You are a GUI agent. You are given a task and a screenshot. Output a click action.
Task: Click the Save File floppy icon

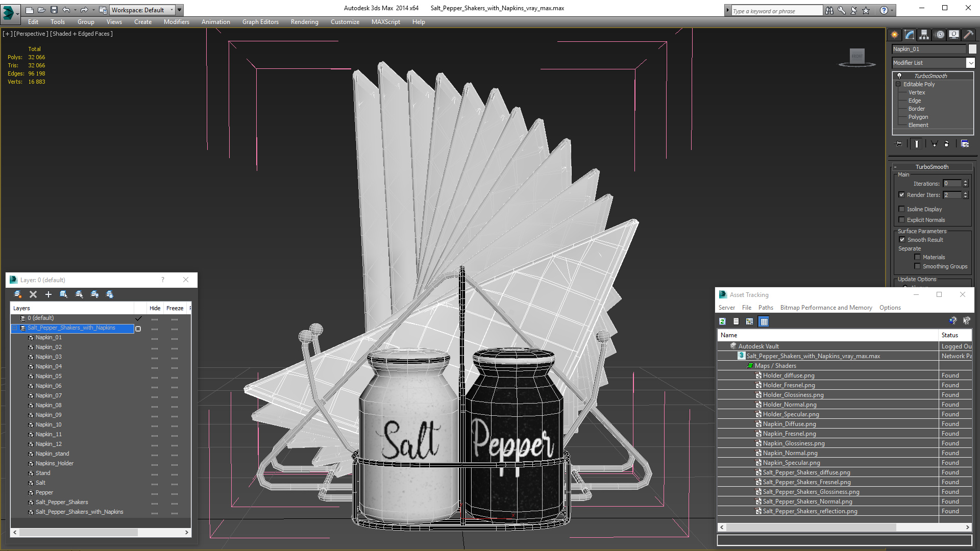point(54,10)
